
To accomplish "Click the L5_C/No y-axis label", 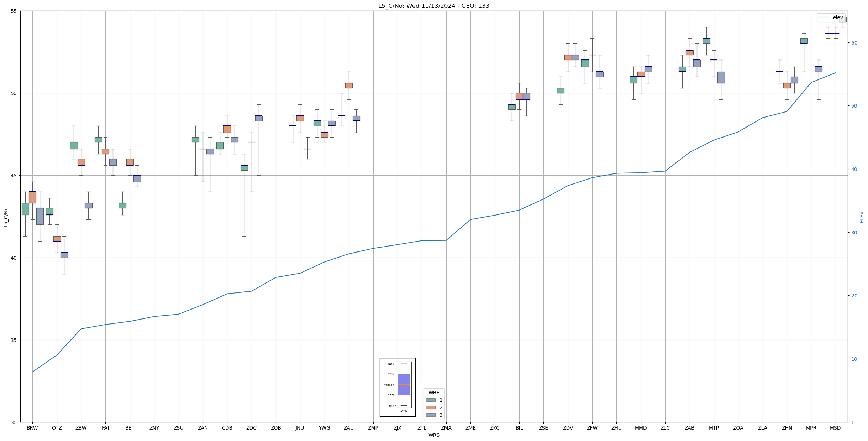I will (x=6, y=217).
